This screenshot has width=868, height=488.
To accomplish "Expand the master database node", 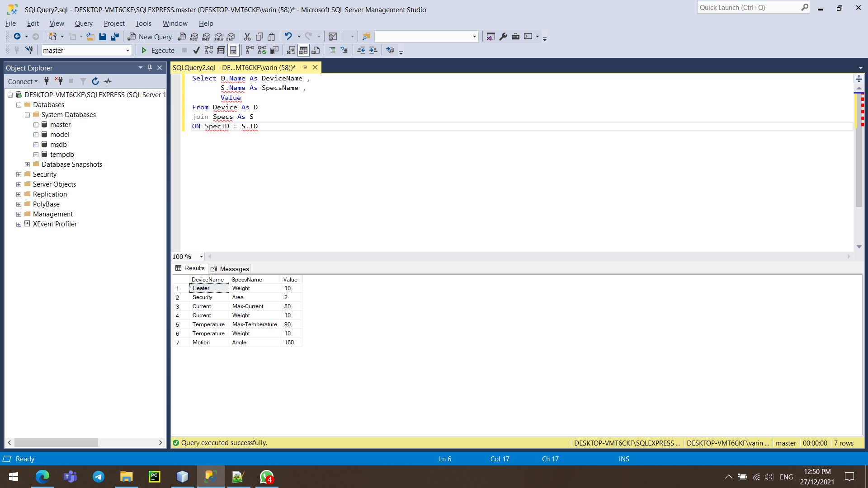I will (36, 125).
